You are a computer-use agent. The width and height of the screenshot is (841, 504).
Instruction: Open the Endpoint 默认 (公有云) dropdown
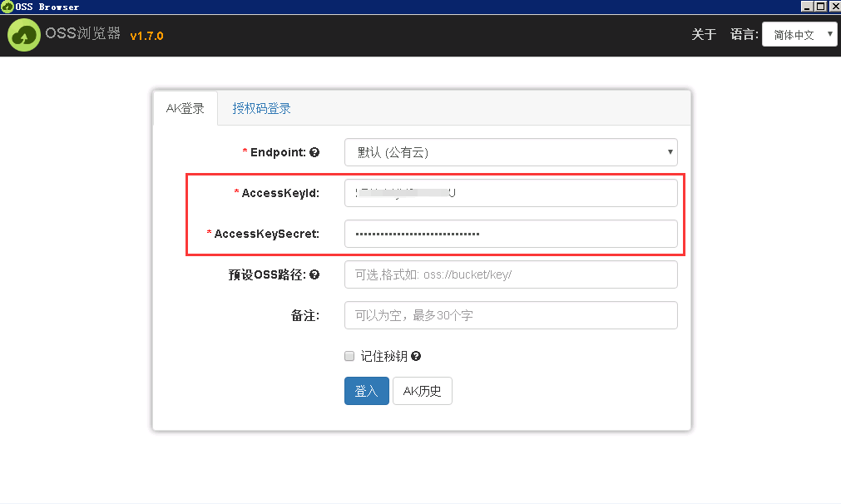511,152
